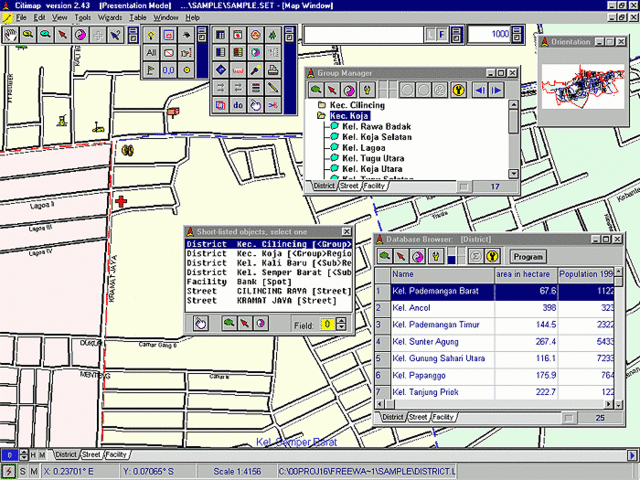Screen dimensions: 640x480
Task: Click the red arrow pointer tool
Action: 62,35
